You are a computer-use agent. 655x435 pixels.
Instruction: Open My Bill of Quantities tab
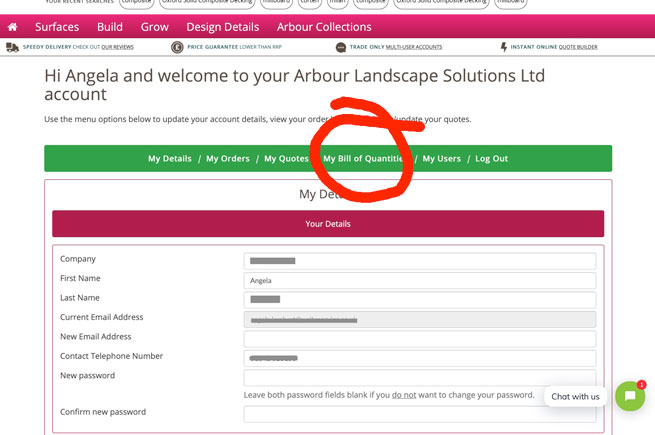(364, 159)
